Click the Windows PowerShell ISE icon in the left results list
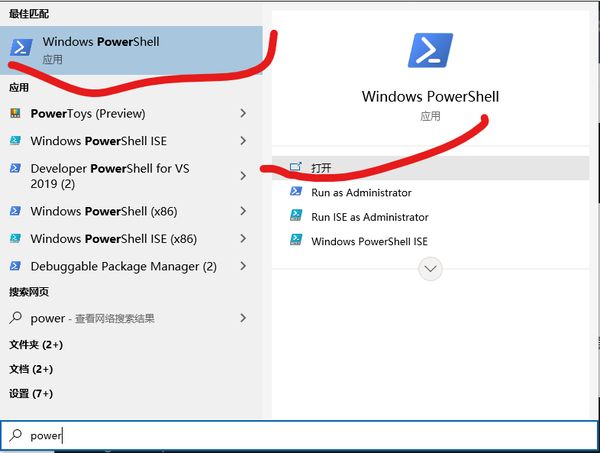 [15, 140]
